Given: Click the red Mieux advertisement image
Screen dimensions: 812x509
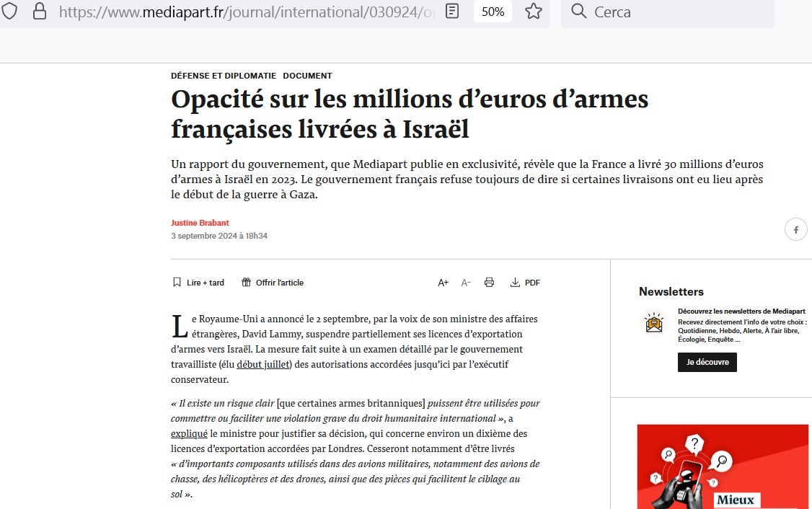Looking at the screenshot, I should [723, 466].
